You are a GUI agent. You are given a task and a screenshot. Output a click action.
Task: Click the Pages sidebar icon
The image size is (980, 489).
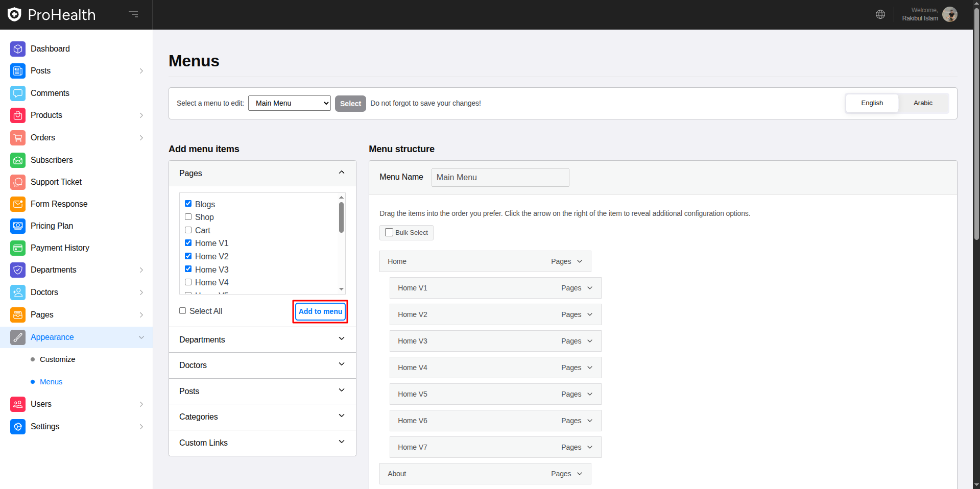click(x=18, y=315)
